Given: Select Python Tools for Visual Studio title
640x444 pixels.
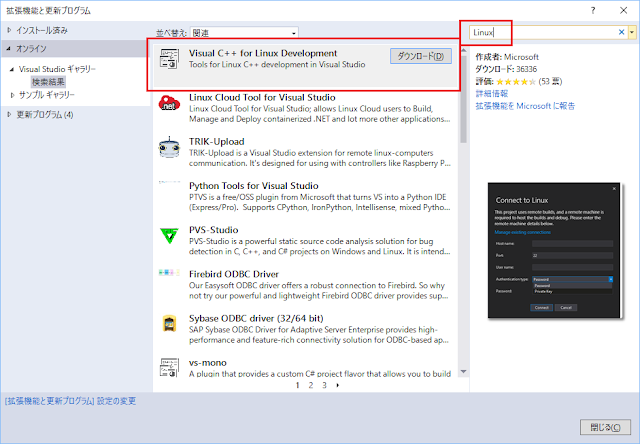Looking at the screenshot, I should [x=253, y=186].
